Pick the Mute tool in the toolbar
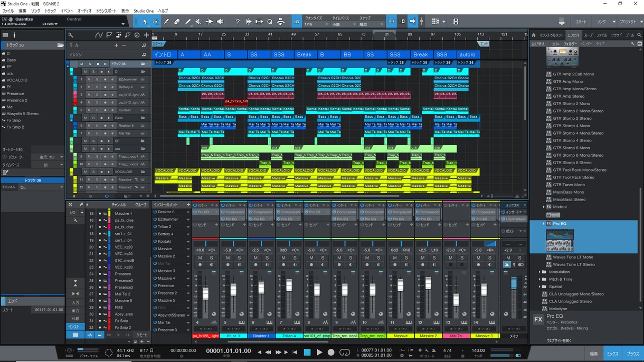This screenshot has width=644, height=362. 198,22
